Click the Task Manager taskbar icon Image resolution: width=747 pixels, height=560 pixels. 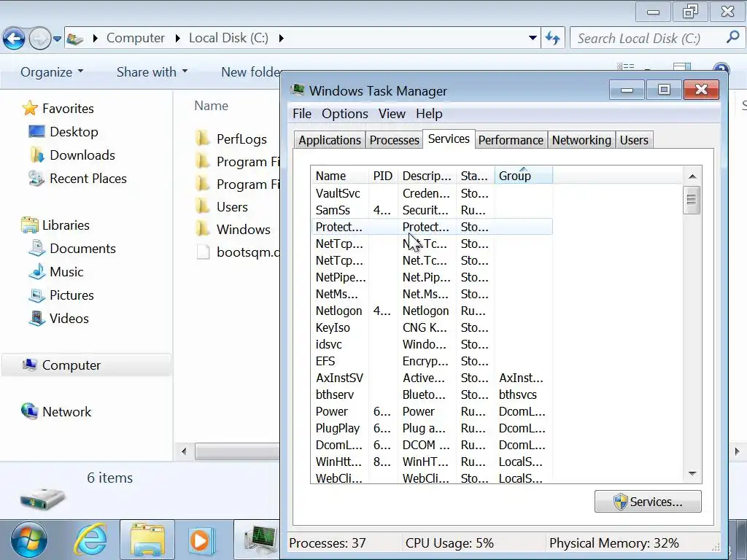point(260,540)
